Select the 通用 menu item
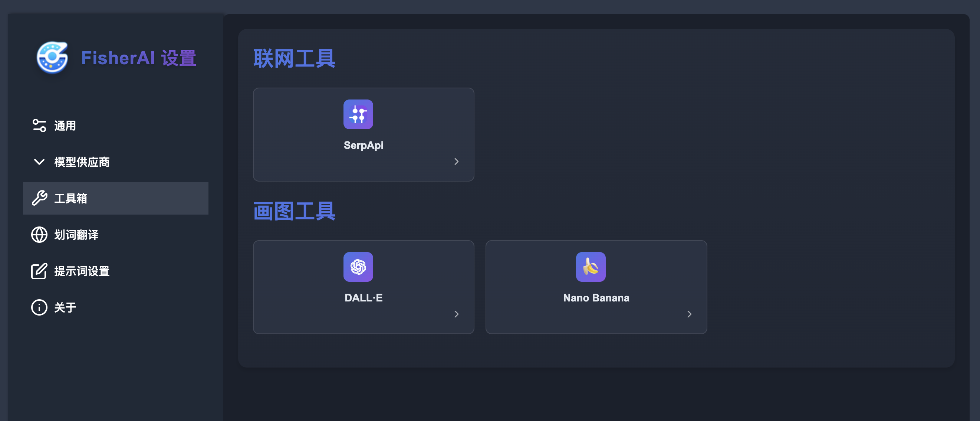Screen dimensions: 980x421 116,125
